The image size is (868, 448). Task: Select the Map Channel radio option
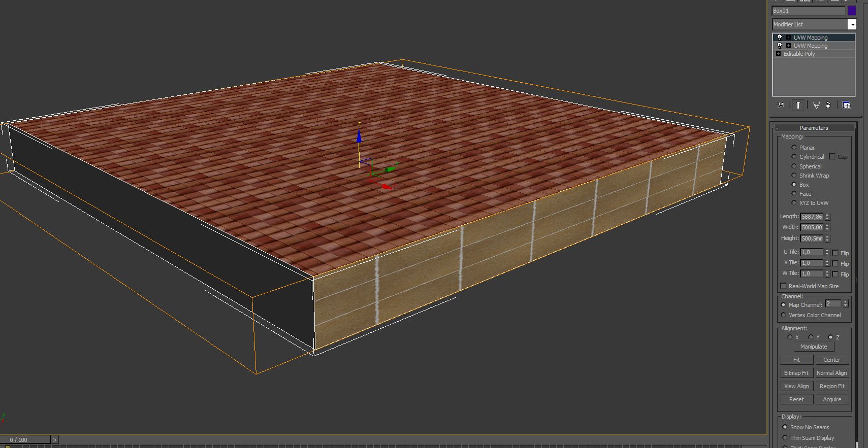point(783,305)
